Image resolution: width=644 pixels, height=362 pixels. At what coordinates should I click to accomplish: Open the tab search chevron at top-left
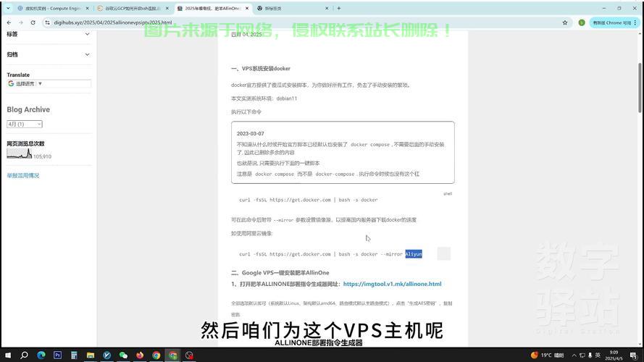pyautogui.click(x=8, y=8)
